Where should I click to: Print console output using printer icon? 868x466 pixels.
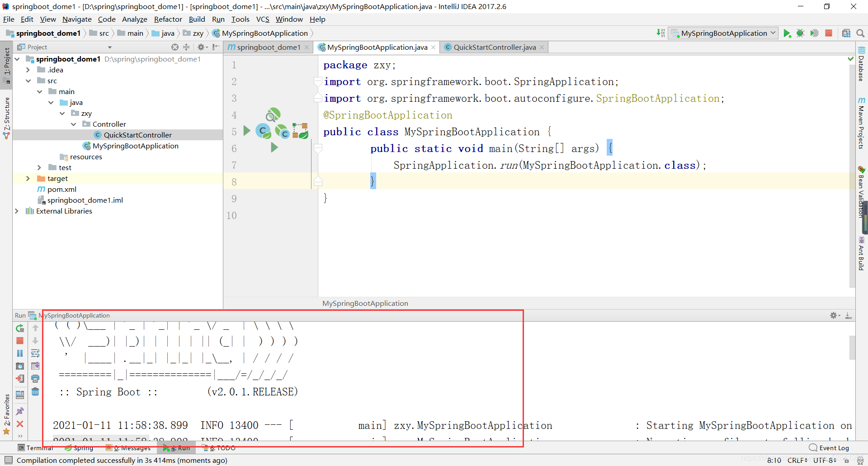point(35,379)
